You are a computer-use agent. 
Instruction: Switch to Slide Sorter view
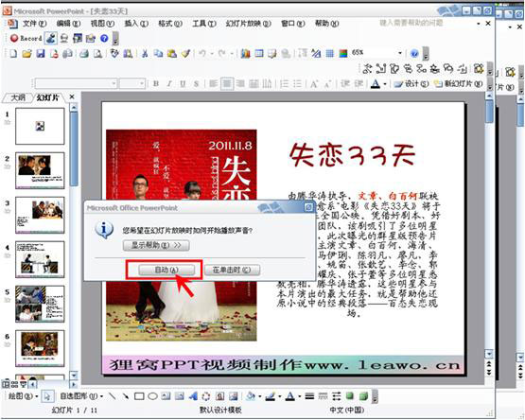coord(14,384)
